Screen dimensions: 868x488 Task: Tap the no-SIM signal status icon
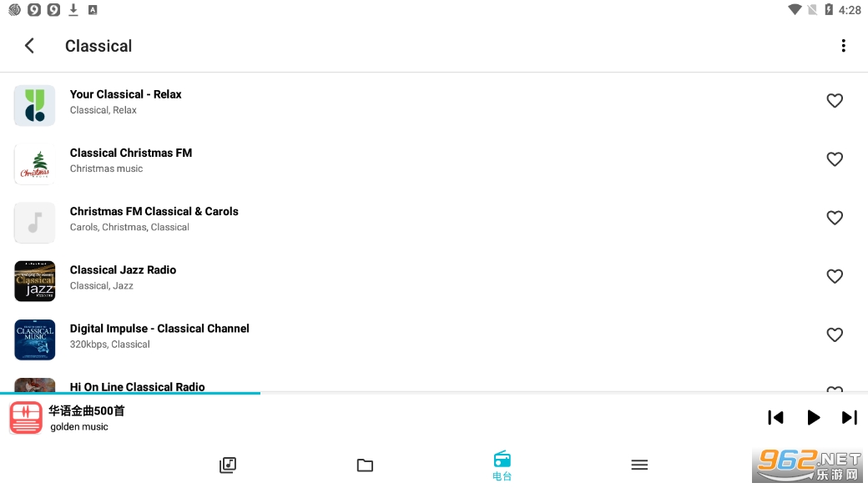(x=812, y=9)
